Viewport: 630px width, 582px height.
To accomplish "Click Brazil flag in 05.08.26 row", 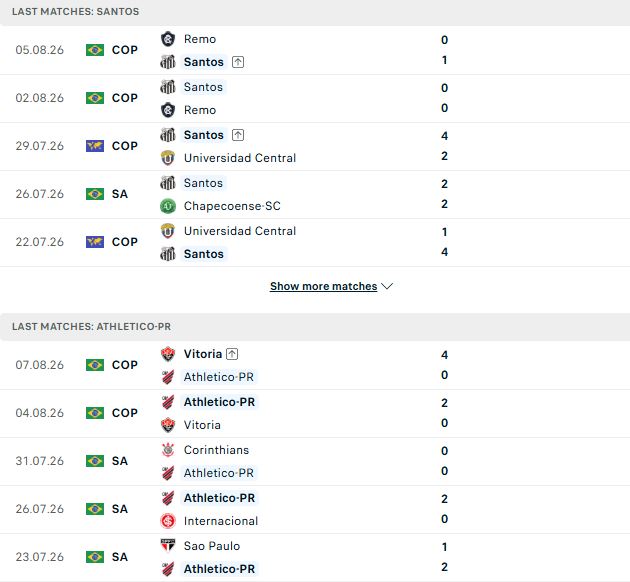I will point(95,50).
